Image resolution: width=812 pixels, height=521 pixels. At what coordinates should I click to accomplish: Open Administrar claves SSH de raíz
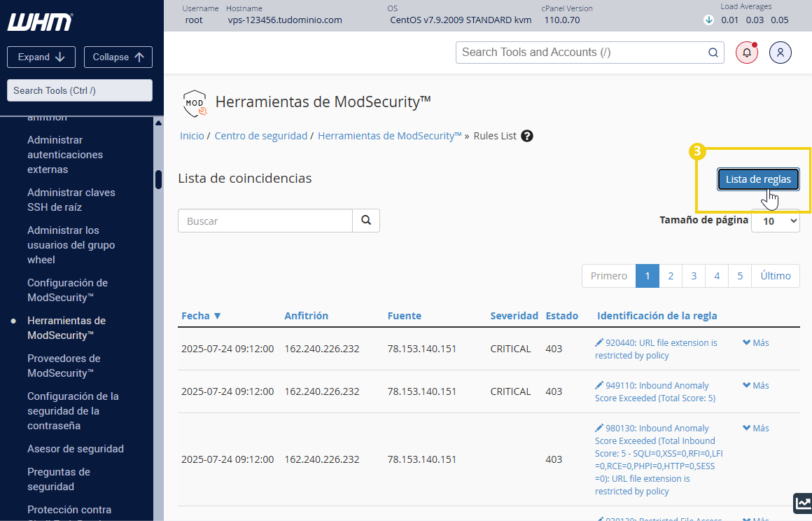tap(71, 200)
